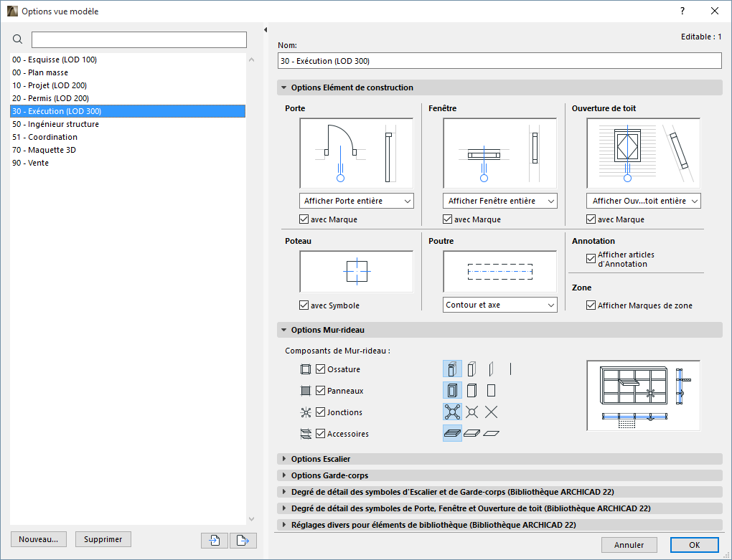Image resolution: width=732 pixels, height=560 pixels.
Task: Click the Nouveau button
Action: click(38, 539)
